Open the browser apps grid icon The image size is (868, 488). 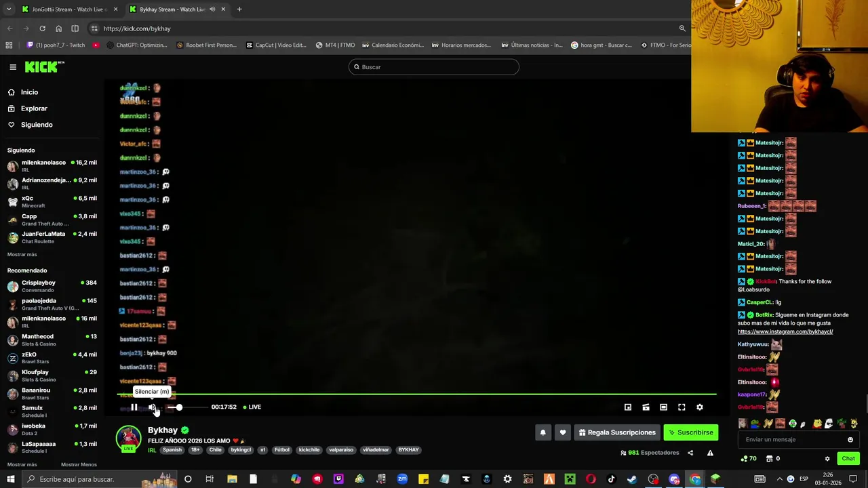pyautogui.click(x=9, y=45)
